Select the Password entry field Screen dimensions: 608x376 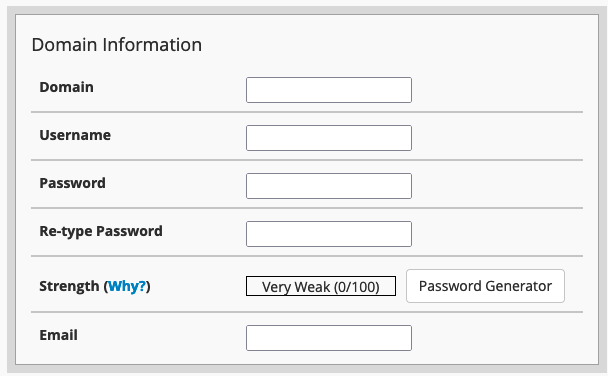coord(329,186)
